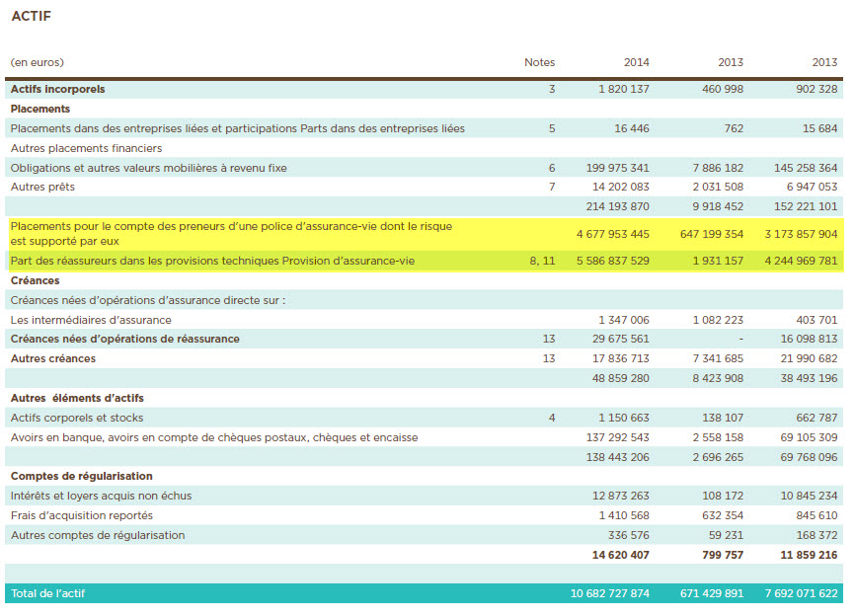Click value 1 931 157

click(x=718, y=262)
